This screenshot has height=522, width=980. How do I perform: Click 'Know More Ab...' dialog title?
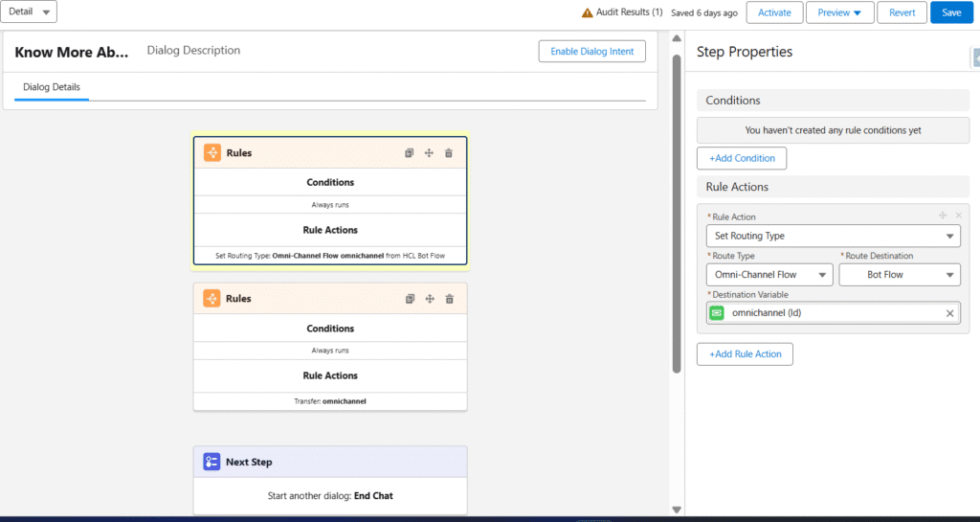pos(71,52)
